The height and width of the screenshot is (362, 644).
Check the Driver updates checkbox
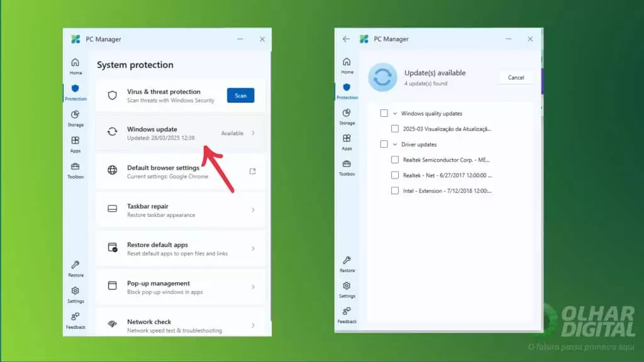coord(384,144)
